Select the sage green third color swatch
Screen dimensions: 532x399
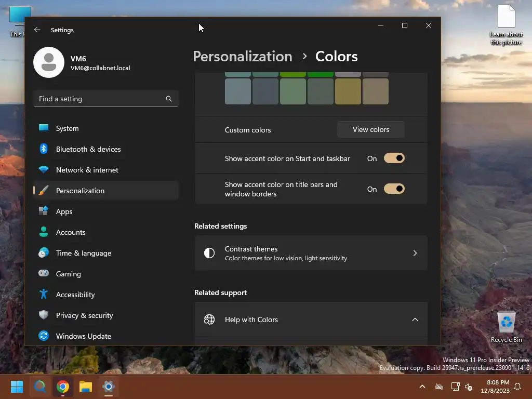click(x=293, y=91)
